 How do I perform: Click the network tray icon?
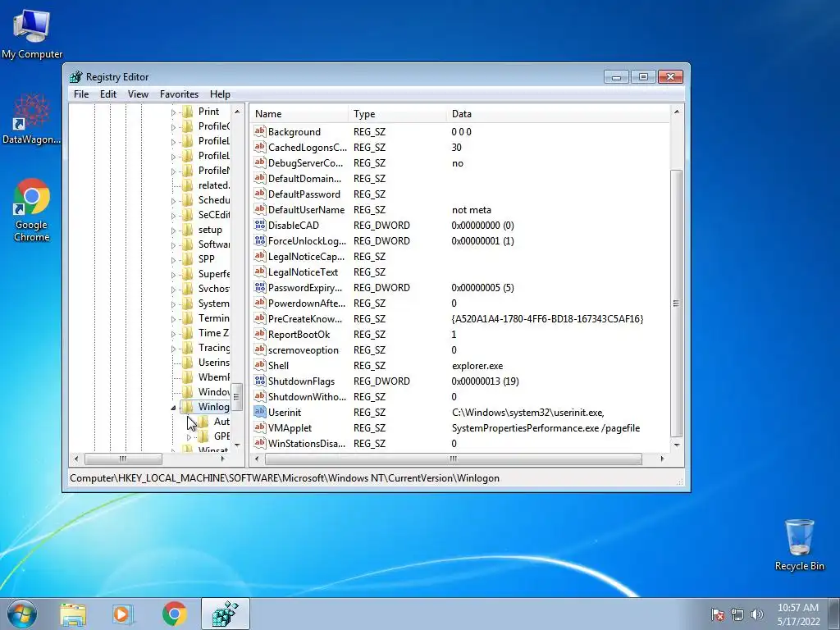[737, 614]
